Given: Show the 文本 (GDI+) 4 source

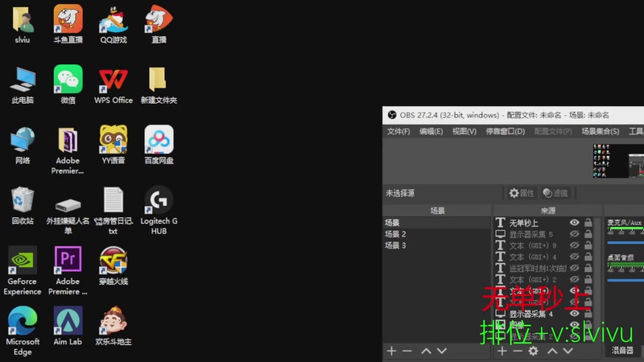Looking at the screenshot, I should 574,257.
